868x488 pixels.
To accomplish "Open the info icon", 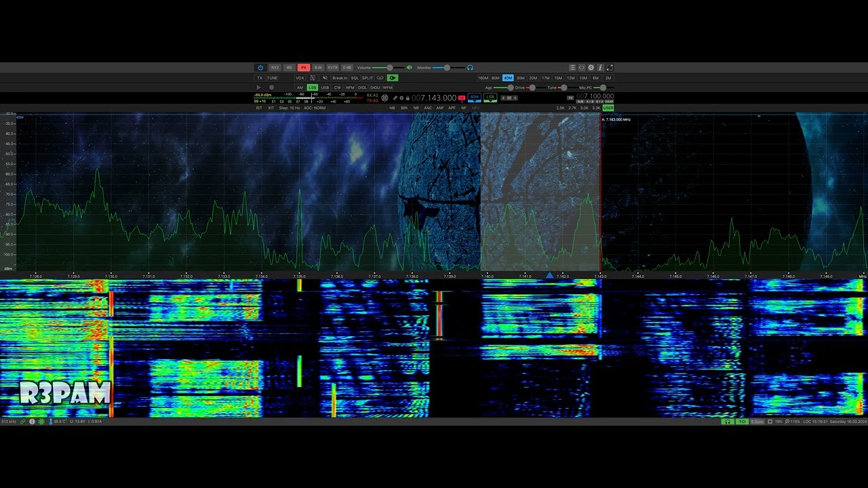I will pos(600,68).
